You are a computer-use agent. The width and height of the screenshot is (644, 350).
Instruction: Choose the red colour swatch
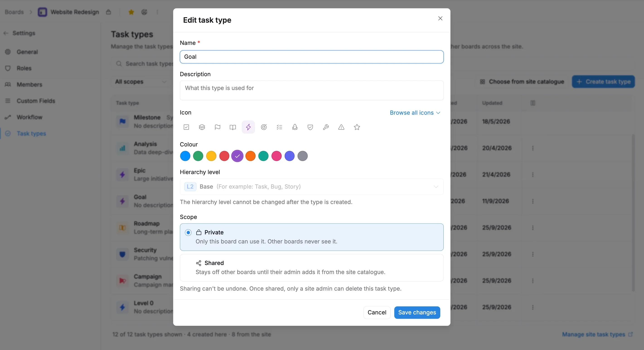tap(224, 156)
